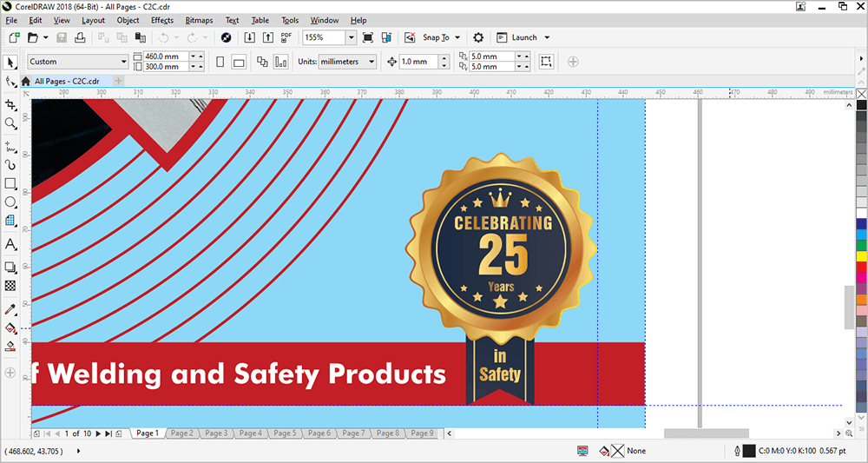Open the Bitmaps menu
Screen dimensions: 868x463
tap(200, 21)
